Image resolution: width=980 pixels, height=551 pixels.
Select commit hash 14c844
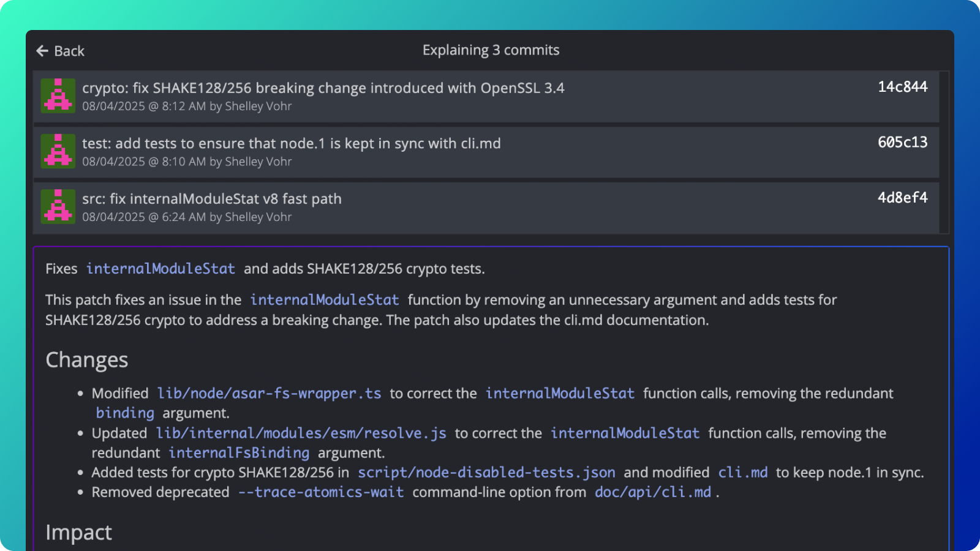click(x=902, y=87)
